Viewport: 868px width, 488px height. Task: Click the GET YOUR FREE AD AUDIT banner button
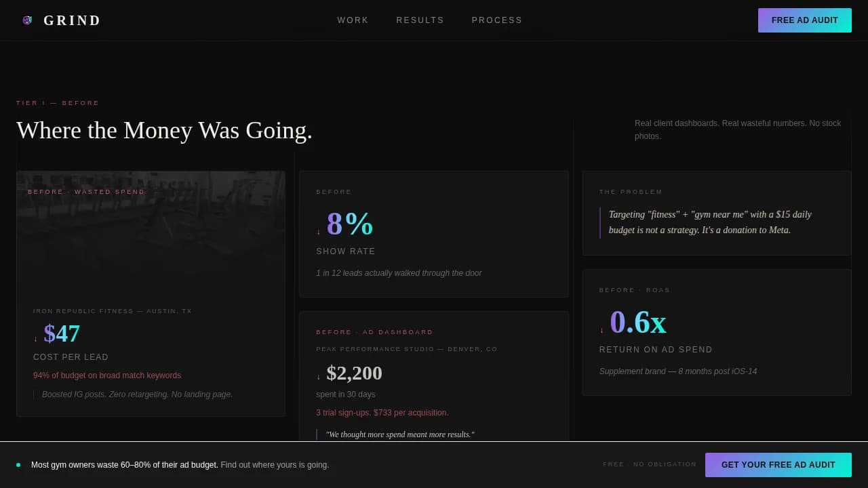click(x=778, y=465)
